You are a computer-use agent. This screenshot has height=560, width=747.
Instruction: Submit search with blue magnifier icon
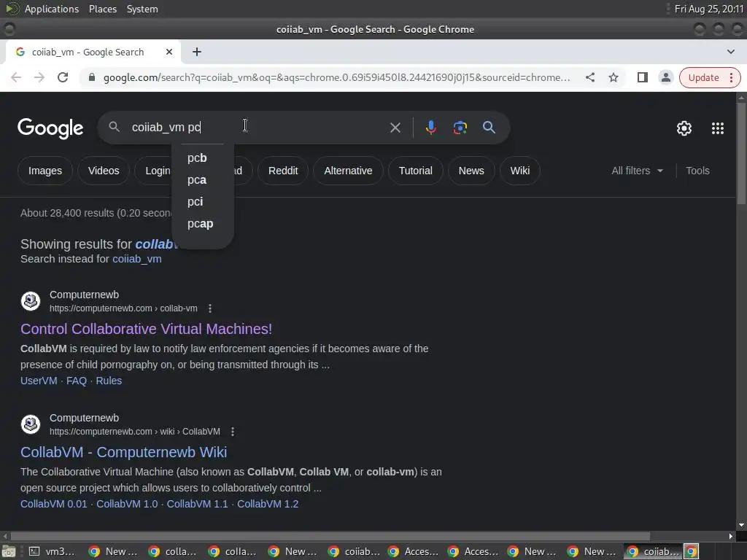tap(489, 128)
